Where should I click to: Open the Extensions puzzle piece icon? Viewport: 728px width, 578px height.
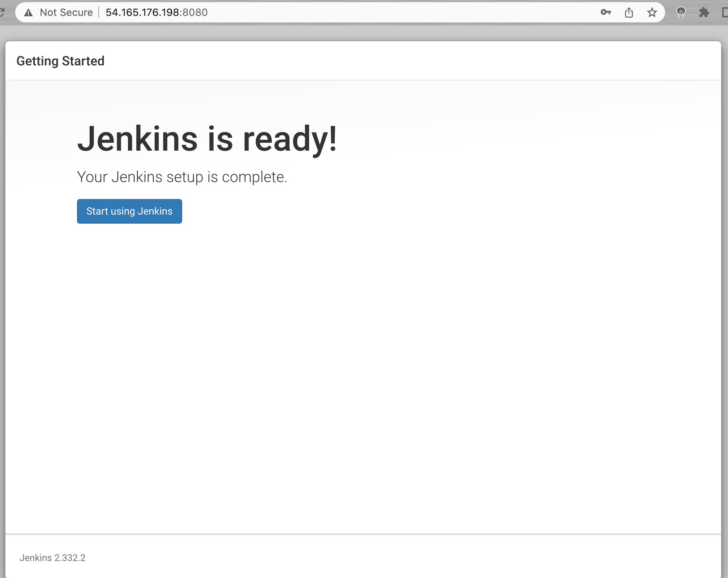[x=704, y=13]
